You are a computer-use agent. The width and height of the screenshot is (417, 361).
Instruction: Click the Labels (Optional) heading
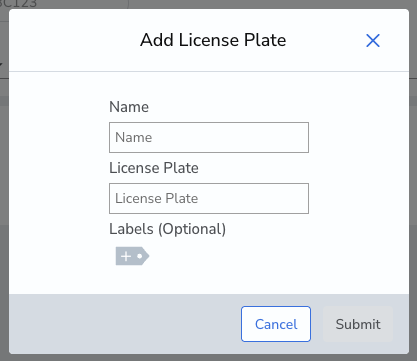click(x=167, y=229)
